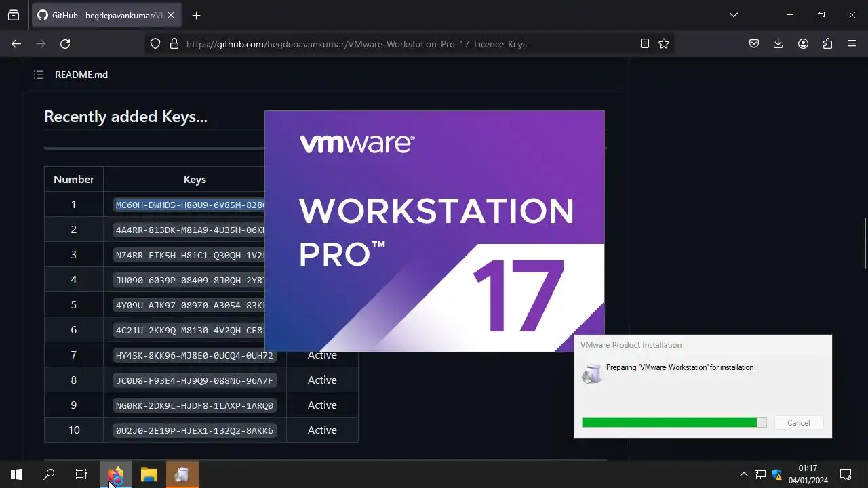Open the Windows Start menu
The height and width of the screenshot is (488, 868).
point(16,474)
